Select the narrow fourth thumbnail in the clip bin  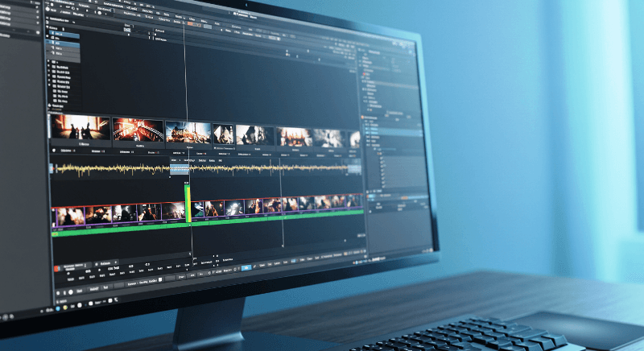(x=223, y=134)
